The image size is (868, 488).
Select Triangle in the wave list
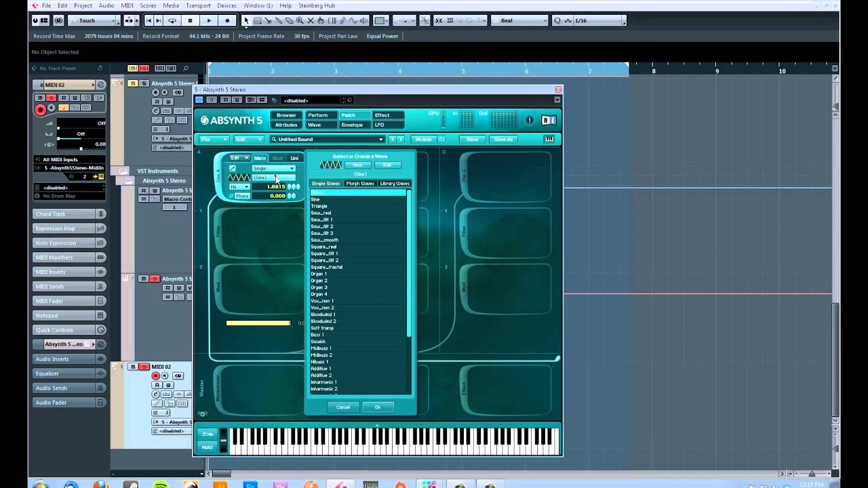319,206
